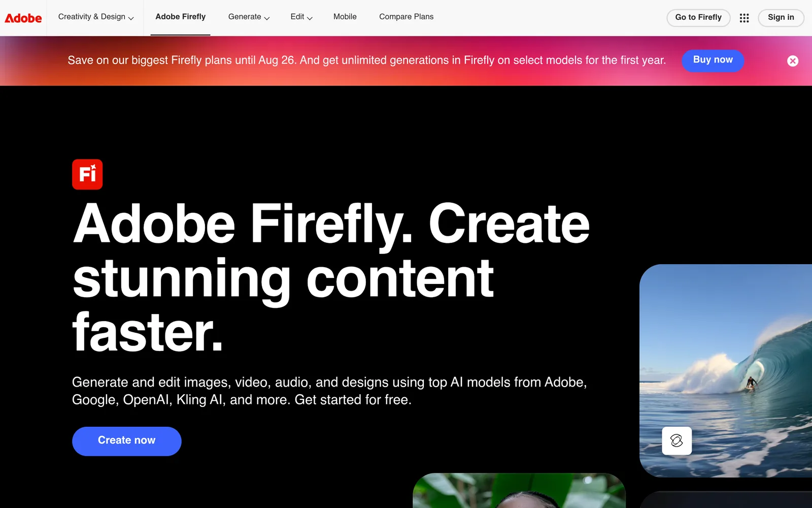This screenshot has width=812, height=508.
Task: Expand the Edit dropdown
Action: point(301,17)
